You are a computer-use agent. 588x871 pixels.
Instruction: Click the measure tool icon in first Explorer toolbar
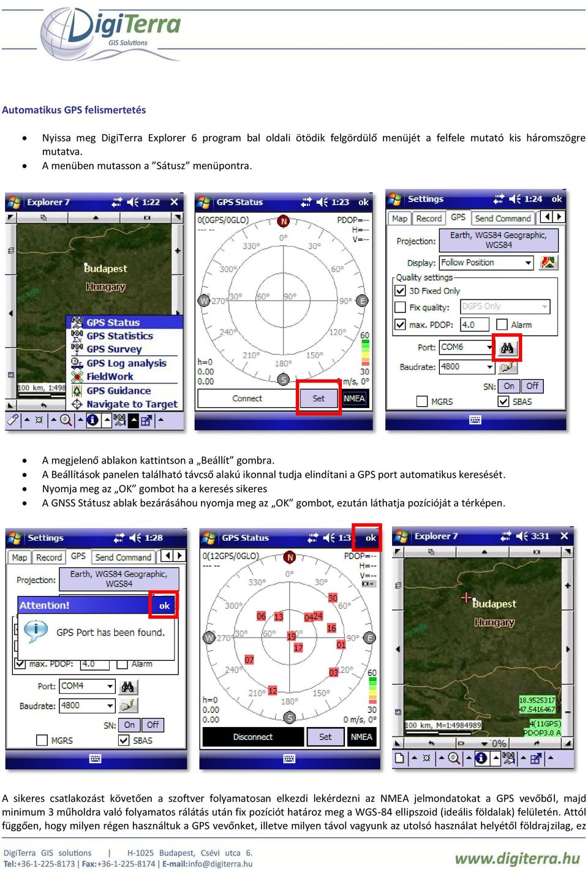click(x=13, y=420)
